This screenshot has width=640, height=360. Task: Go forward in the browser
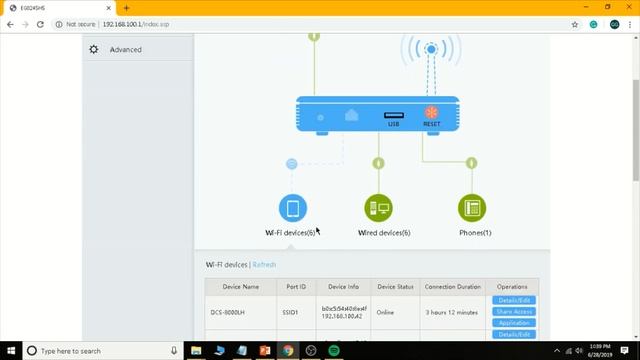click(x=25, y=24)
